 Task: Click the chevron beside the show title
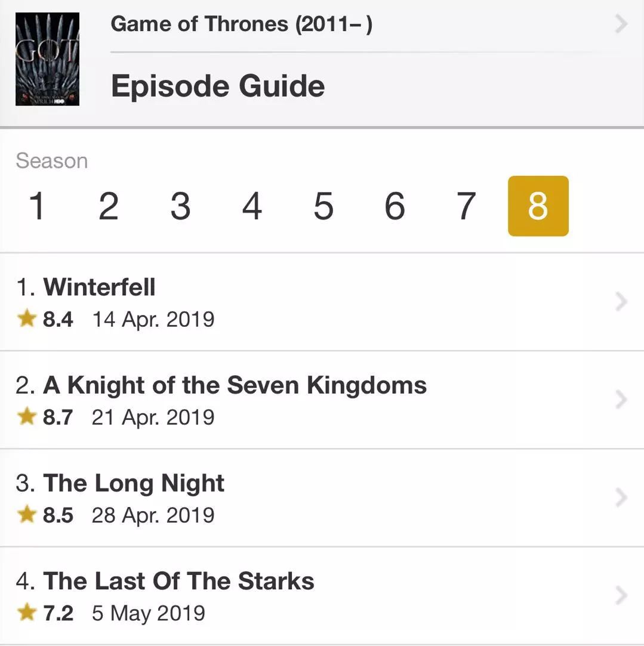click(621, 24)
